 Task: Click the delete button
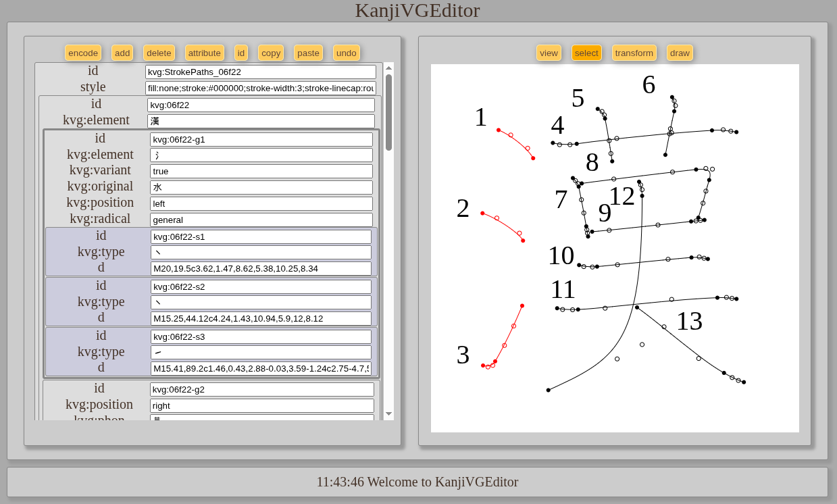159,53
